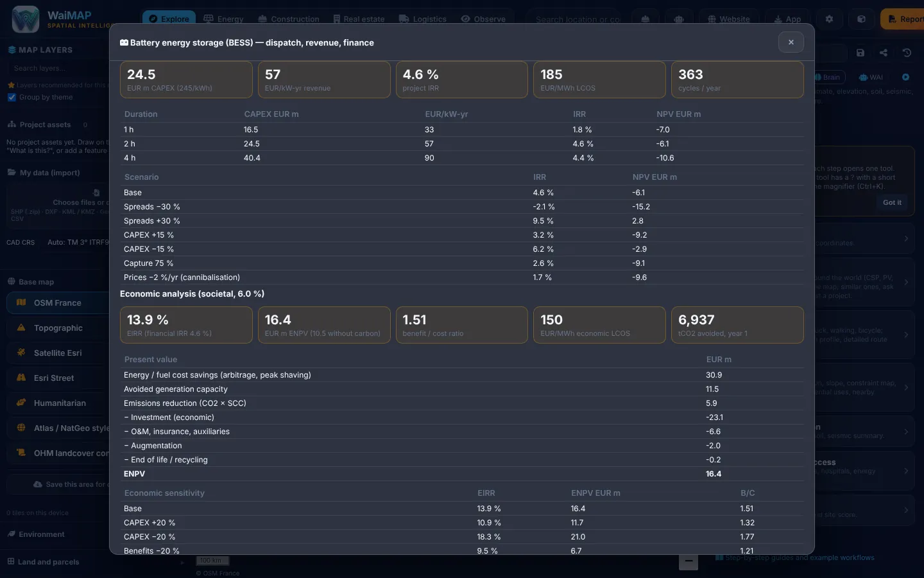Select the Humanitarian base map
This screenshot has height=578, width=924.
(58, 403)
